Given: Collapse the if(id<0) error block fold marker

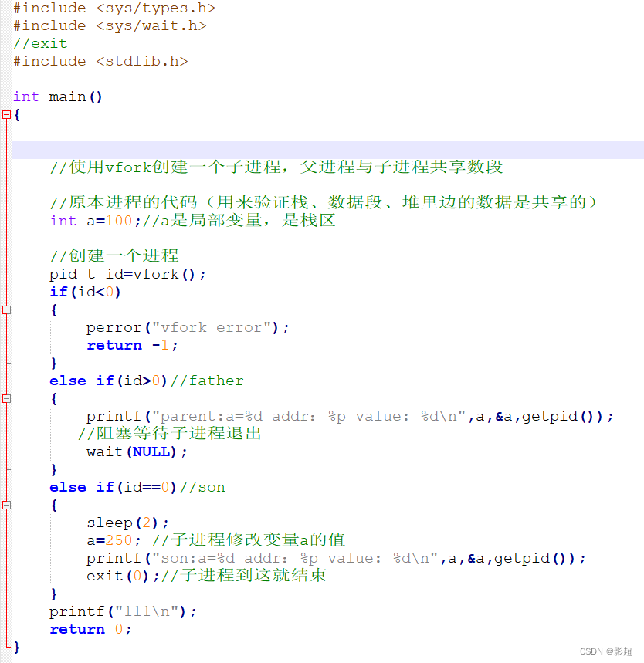Looking at the screenshot, I should click(6, 309).
